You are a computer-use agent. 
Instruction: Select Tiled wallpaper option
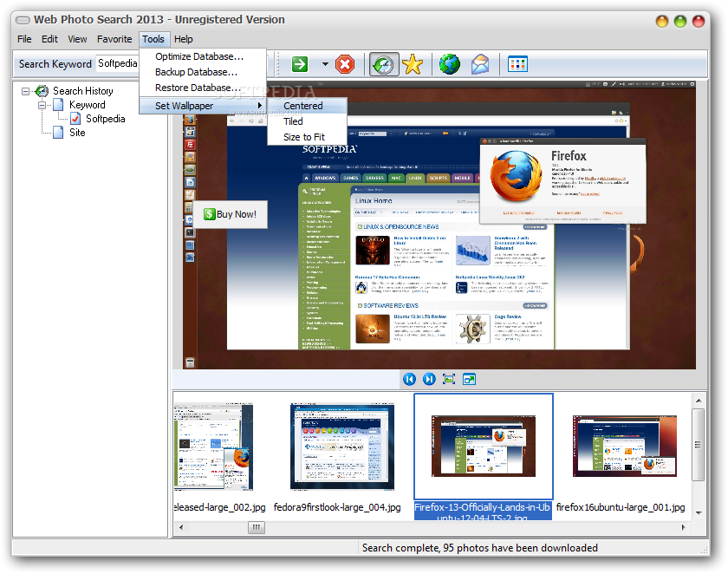[308, 121]
